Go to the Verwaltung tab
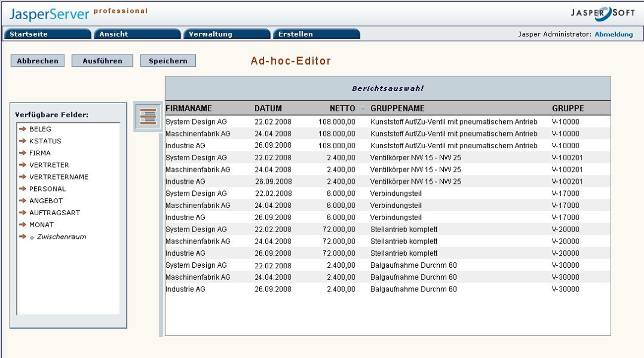Viewport: 644px width, 358px height. click(227, 34)
